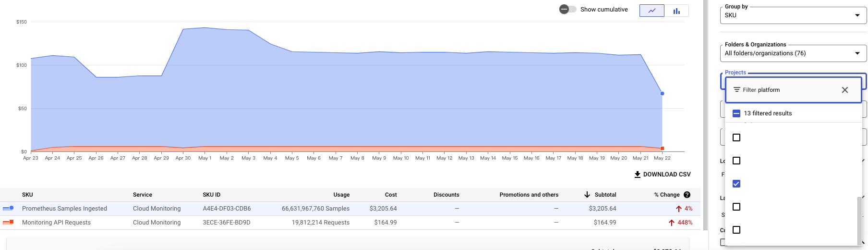Switch to the line chart view

click(x=651, y=11)
